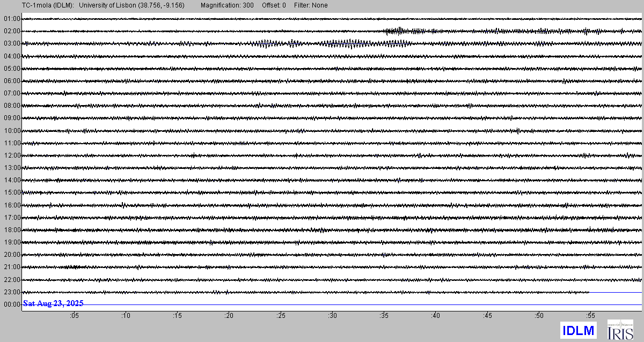Select the 22:00 hour label

point(11,280)
